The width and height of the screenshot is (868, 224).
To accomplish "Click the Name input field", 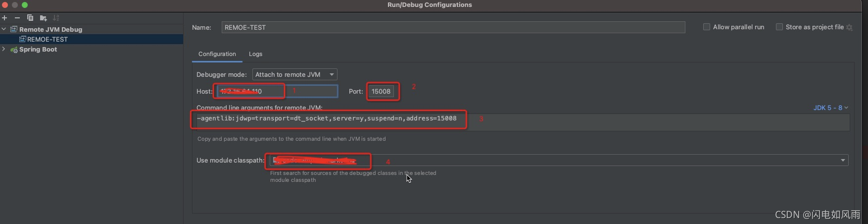I will [453, 27].
